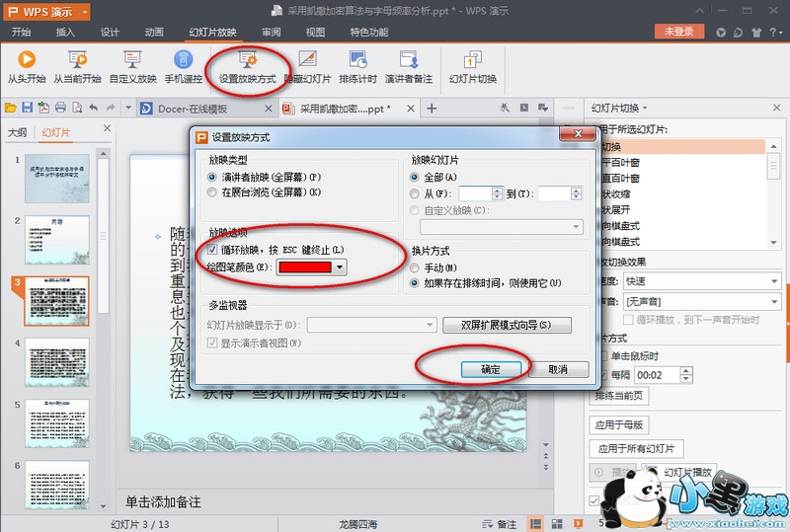Open help question-mark icon in title bar
790x532 pixels.
click(x=773, y=33)
